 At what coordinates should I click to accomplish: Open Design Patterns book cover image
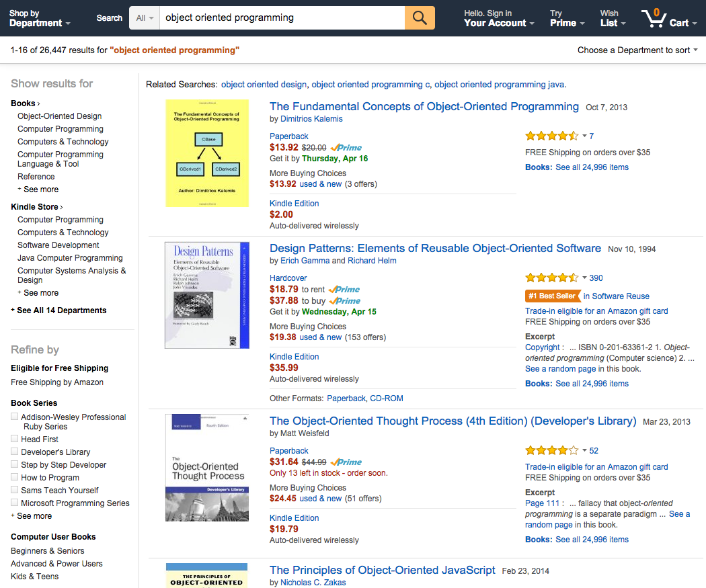coord(207,295)
